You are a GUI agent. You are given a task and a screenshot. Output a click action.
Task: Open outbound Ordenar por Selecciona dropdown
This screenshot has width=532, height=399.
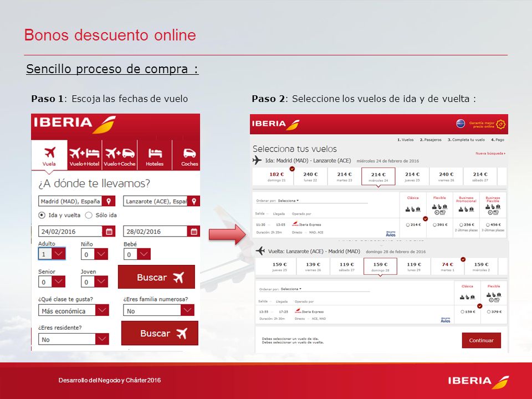pyautogui.click(x=288, y=201)
